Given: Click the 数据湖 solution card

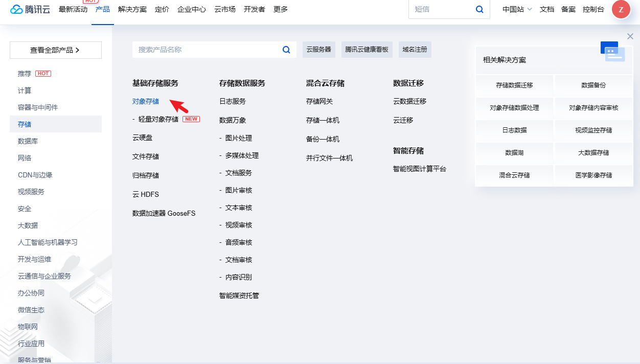Looking at the screenshot, I should (x=515, y=153).
